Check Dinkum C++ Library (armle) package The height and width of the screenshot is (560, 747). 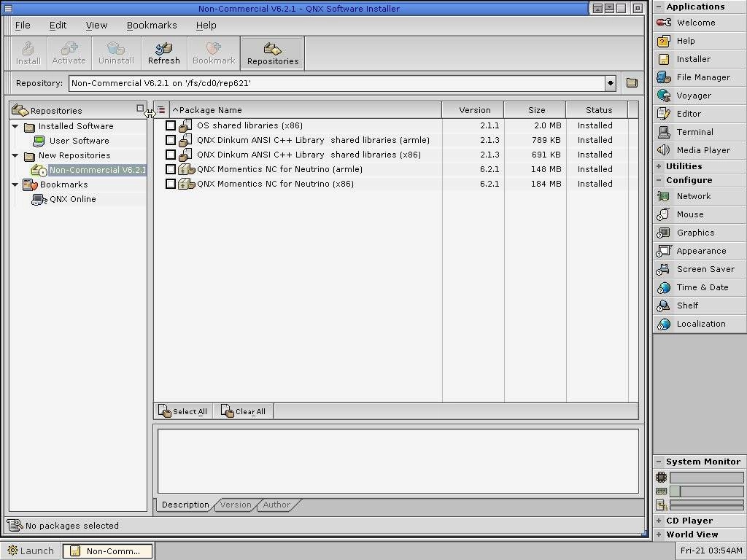(170, 140)
